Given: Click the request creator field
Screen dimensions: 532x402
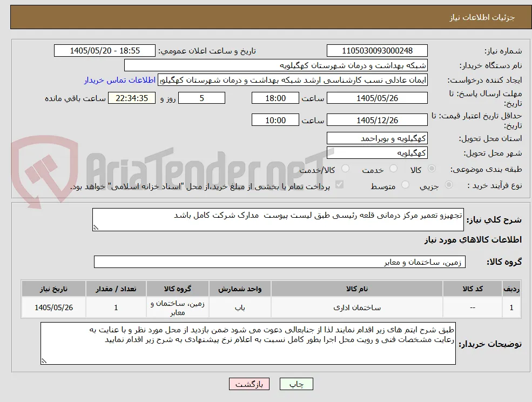Looking at the screenshot, I should [x=292, y=80].
